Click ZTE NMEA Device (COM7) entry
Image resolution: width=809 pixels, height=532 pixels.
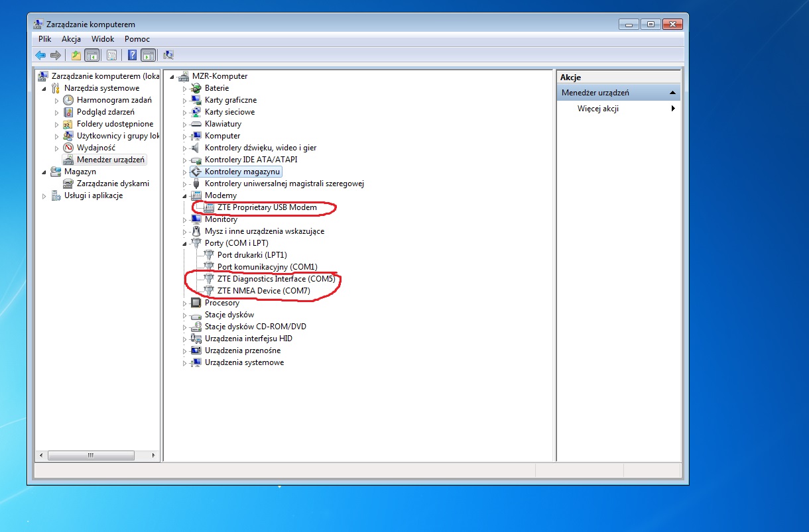(263, 291)
